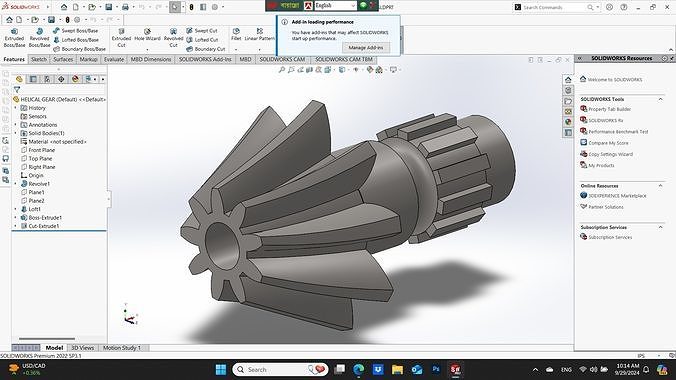The height and width of the screenshot is (380, 676).
Task: Open View Palette task pane tab
Action: (x=568, y=111)
